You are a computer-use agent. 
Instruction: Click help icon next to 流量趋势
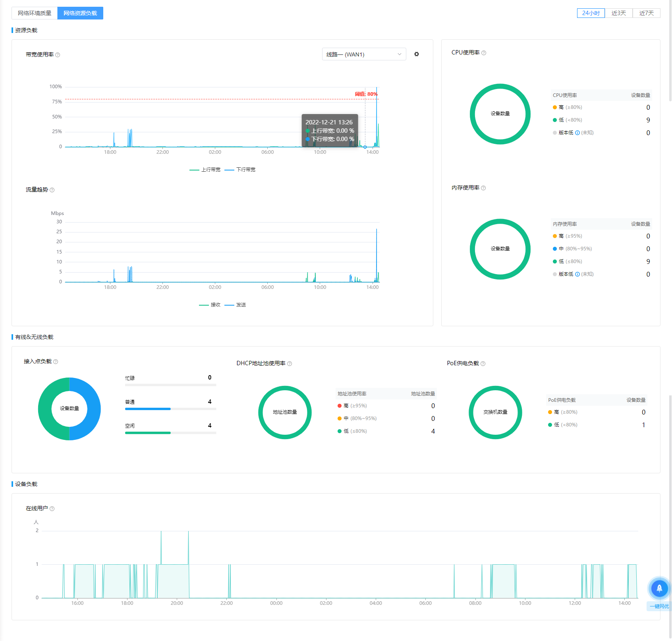tap(52, 190)
